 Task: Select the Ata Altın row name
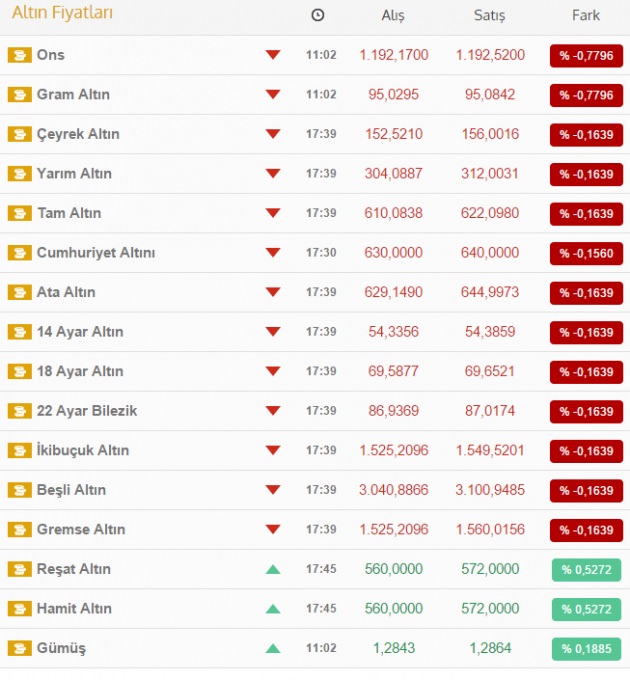68,292
